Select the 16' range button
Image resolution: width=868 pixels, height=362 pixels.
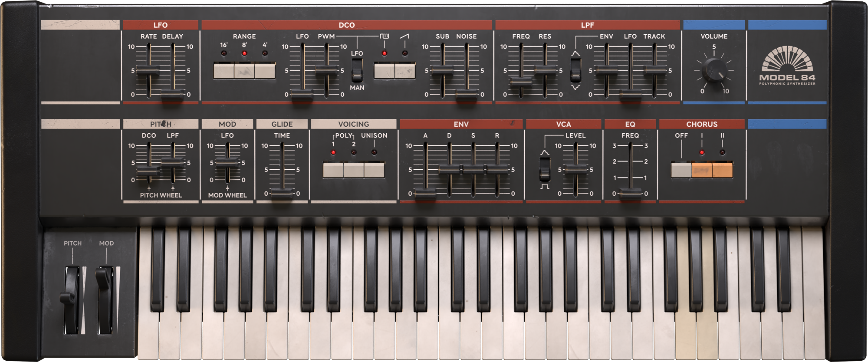pos(224,71)
